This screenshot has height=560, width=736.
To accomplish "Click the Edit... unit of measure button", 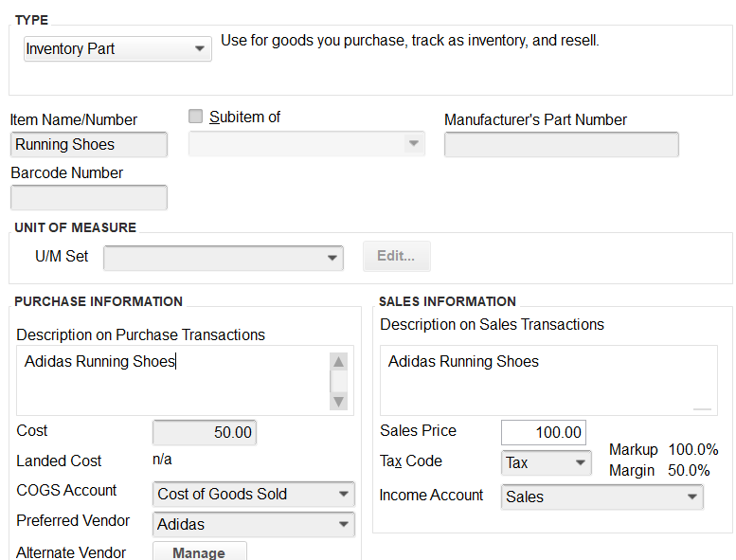I will tap(397, 256).
